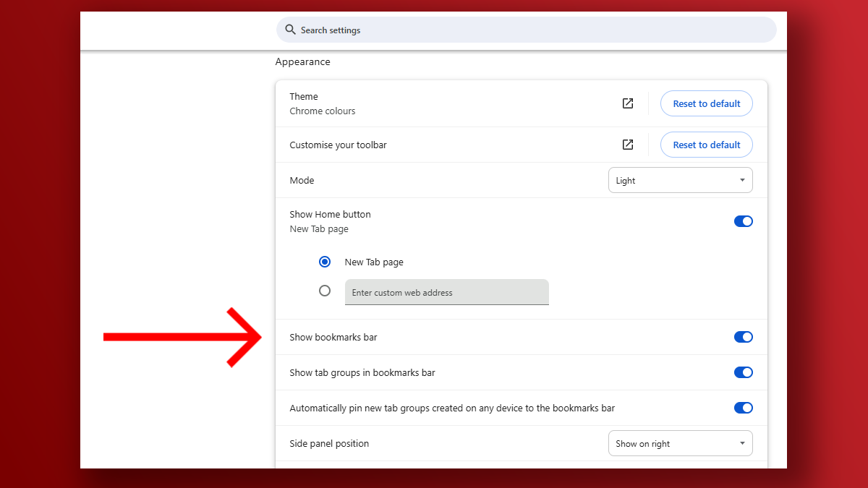The width and height of the screenshot is (868, 488).
Task: Click the Side panel position caret icon
Action: (741, 442)
